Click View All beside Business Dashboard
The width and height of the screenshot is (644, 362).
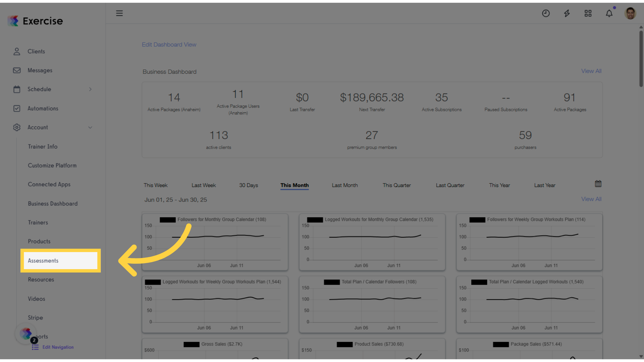coord(591,71)
